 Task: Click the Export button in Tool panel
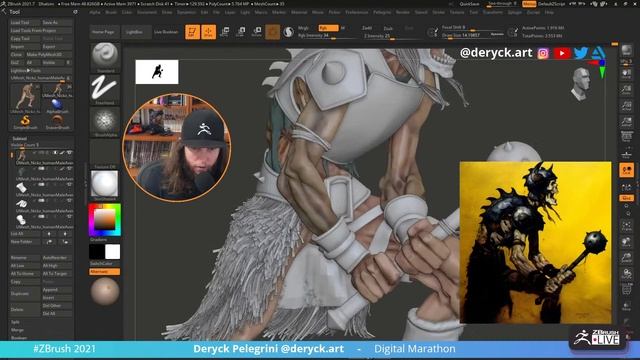pyautogui.click(x=57, y=47)
